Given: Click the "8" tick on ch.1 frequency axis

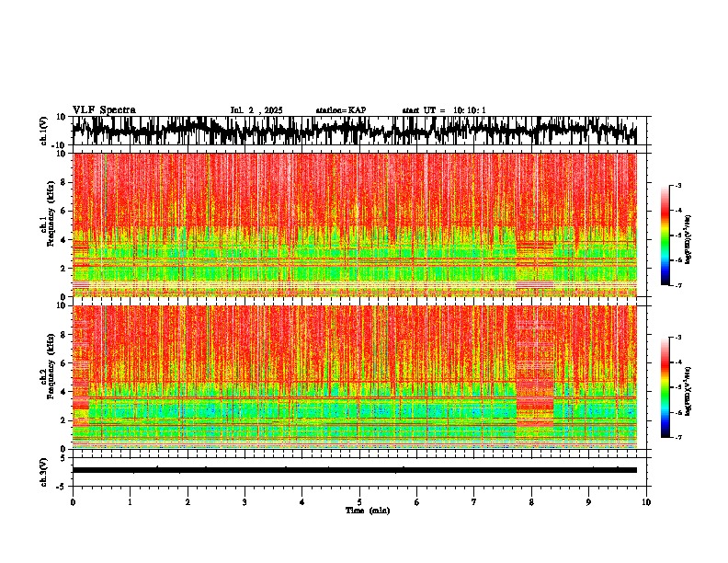Looking at the screenshot, I should 64,182.
